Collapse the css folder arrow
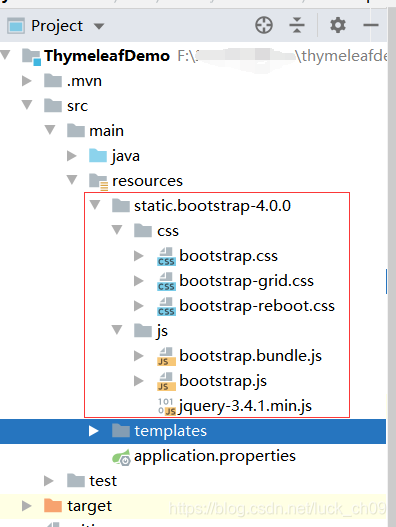The width and height of the screenshot is (396, 527). point(117,230)
